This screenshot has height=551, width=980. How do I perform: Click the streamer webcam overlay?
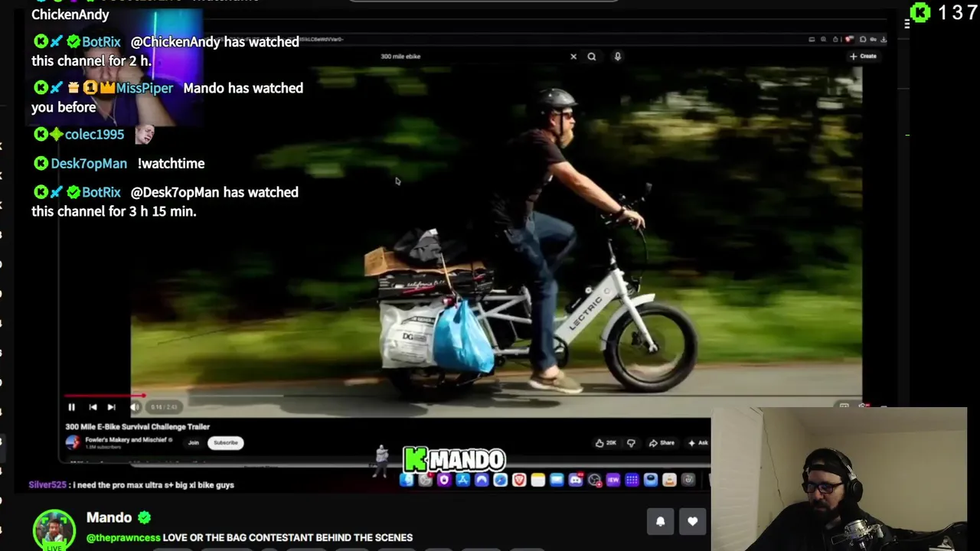839,479
